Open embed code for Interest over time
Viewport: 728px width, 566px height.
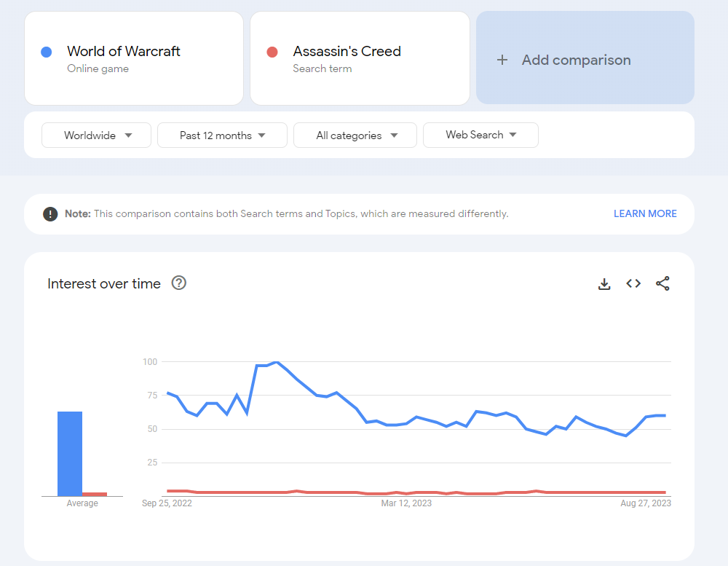(x=633, y=283)
